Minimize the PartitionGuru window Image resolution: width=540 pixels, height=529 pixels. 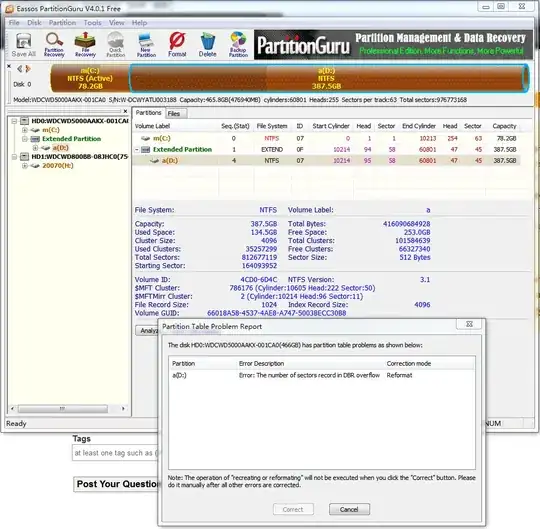coord(486,7)
